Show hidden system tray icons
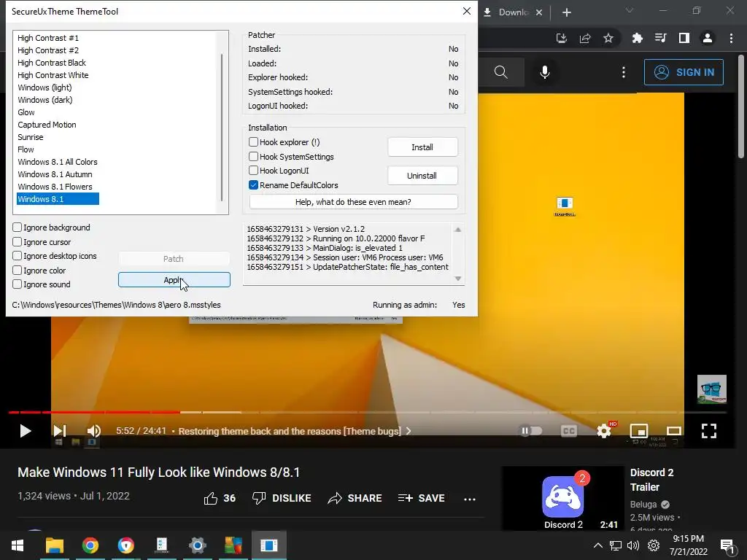The height and width of the screenshot is (560, 747). pyautogui.click(x=598, y=545)
